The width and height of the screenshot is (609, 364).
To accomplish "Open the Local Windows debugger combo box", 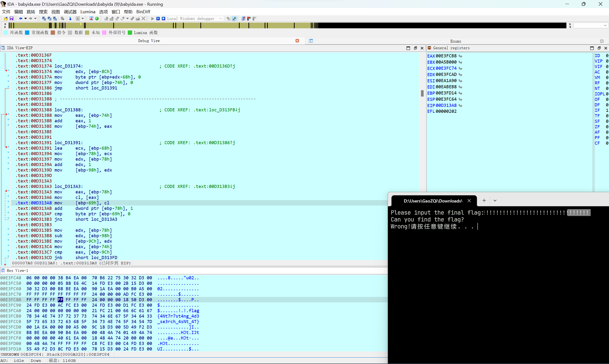I will [x=195, y=19].
